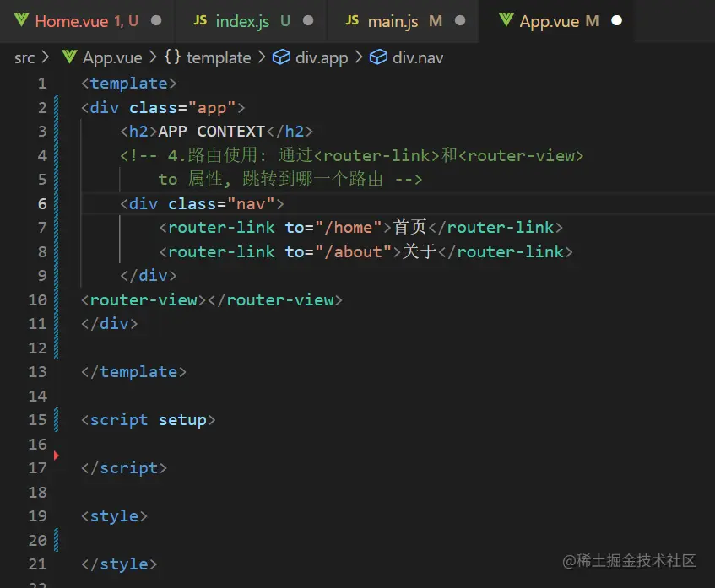This screenshot has width=715, height=588.
Task: Click the "/home" route string
Action: [x=349, y=228]
